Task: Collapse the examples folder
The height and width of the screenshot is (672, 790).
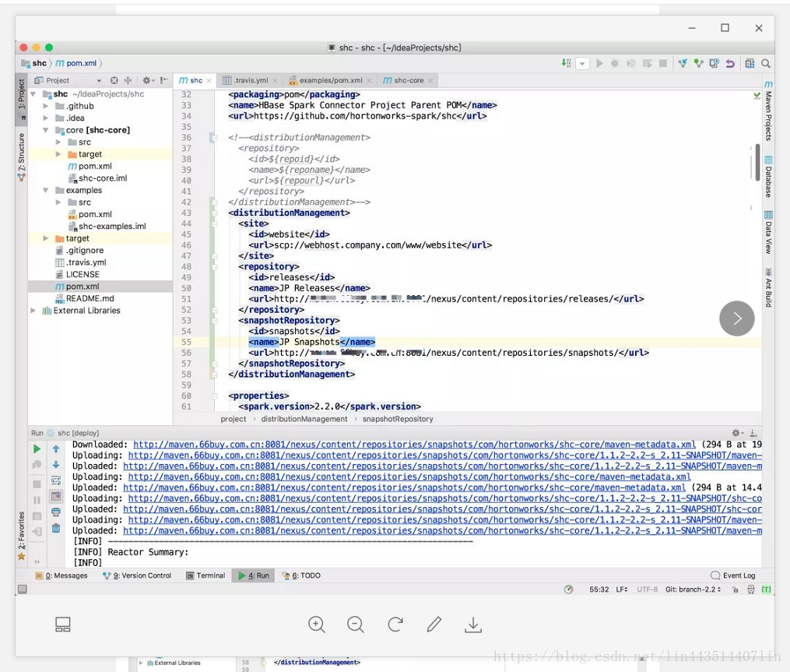Action: click(x=45, y=190)
